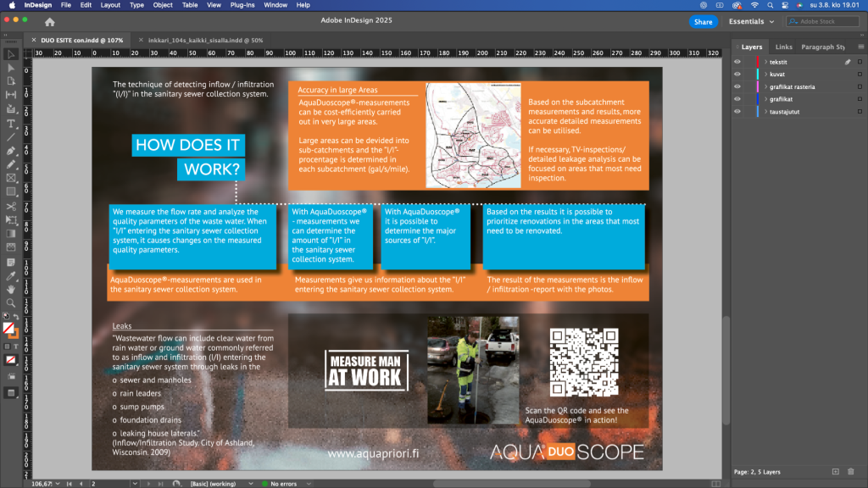868x488 pixels.
Task: Open the Object menu
Action: point(163,5)
